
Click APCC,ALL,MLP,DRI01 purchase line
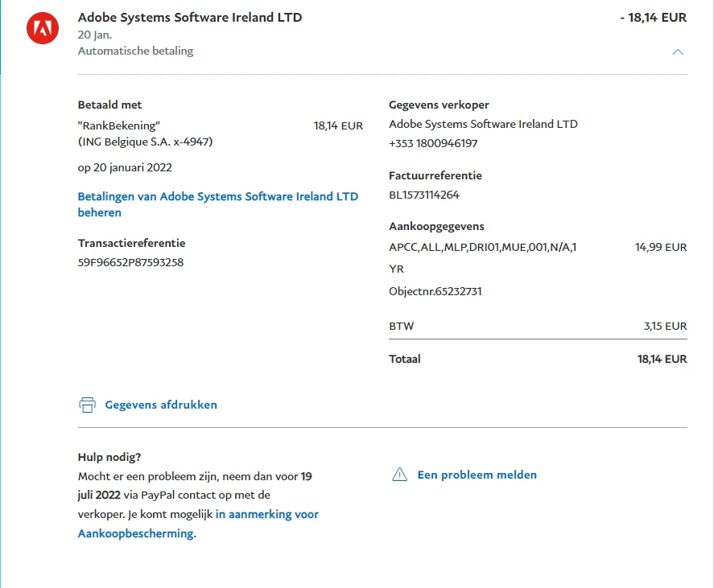click(x=483, y=247)
